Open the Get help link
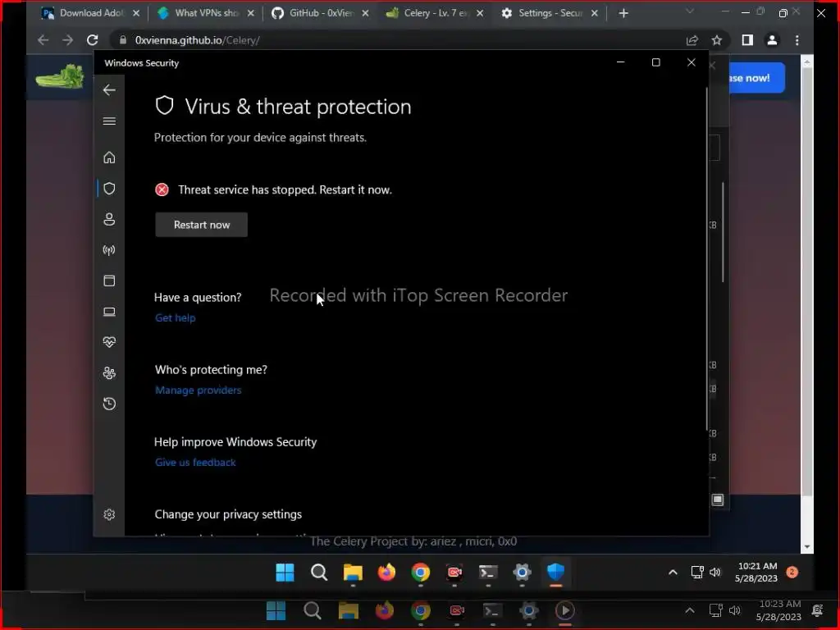 176,318
